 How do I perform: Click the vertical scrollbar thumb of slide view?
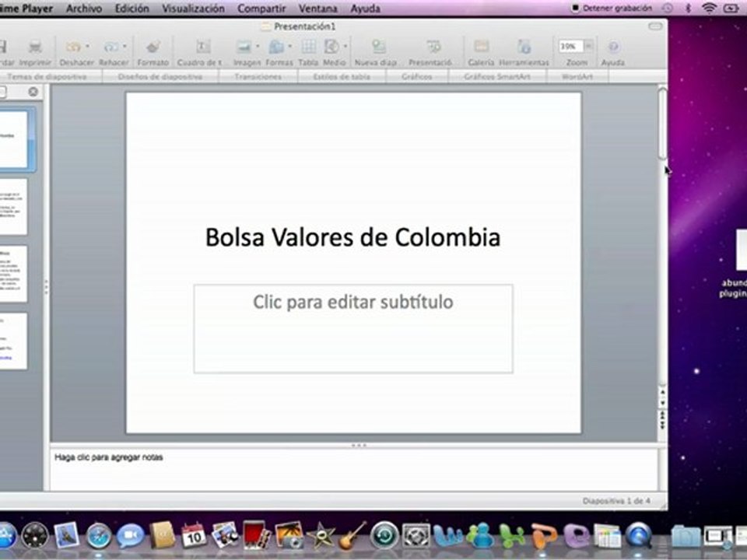(x=662, y=124)
